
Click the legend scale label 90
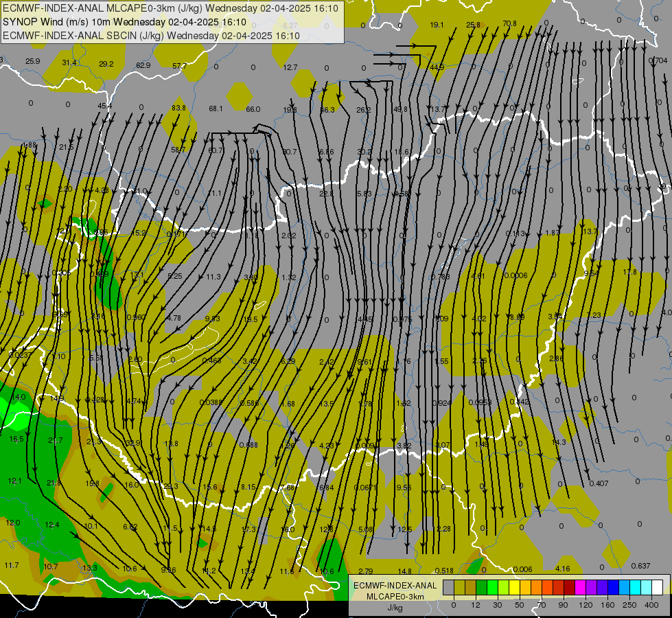[x=563, y=605]
